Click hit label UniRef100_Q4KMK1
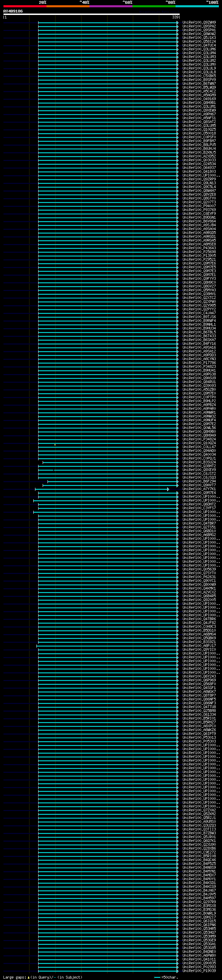The width and height of the screenshot is (222, 980). pos(199,589)
